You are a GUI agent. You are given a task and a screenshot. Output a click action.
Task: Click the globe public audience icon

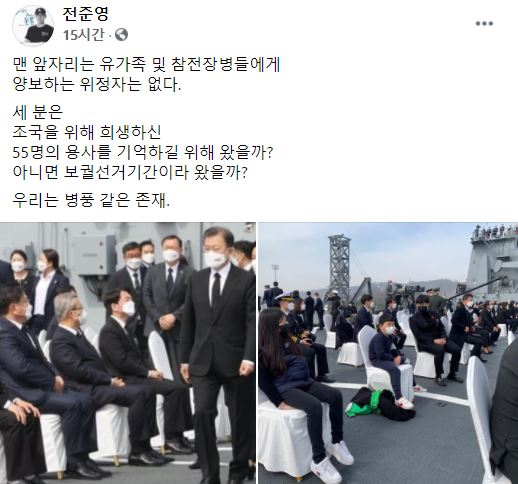coord(121,35)
